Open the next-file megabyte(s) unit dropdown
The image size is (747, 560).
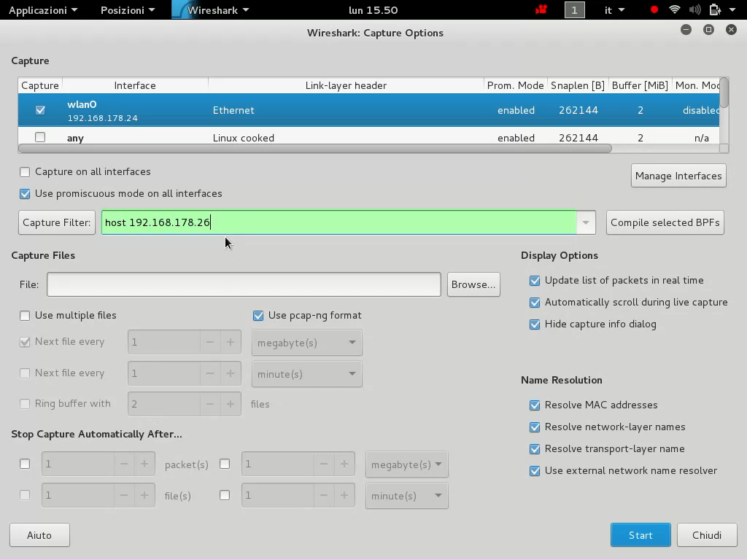(307, 343)
